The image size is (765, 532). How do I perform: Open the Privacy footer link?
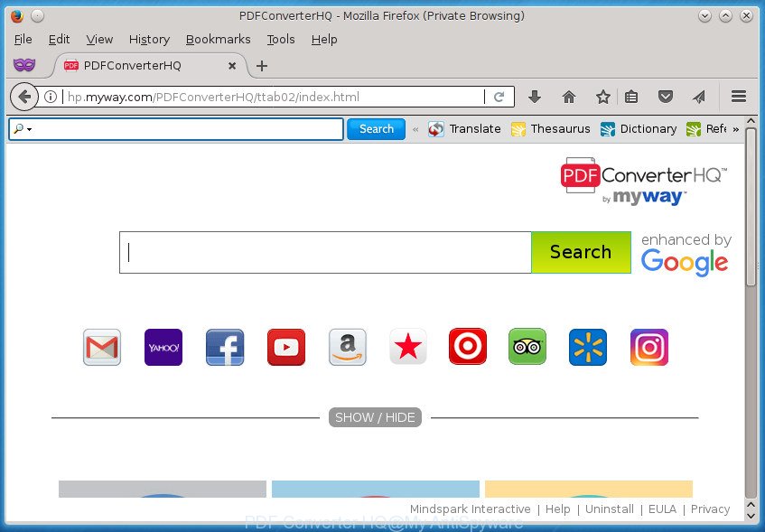point(710,509)
